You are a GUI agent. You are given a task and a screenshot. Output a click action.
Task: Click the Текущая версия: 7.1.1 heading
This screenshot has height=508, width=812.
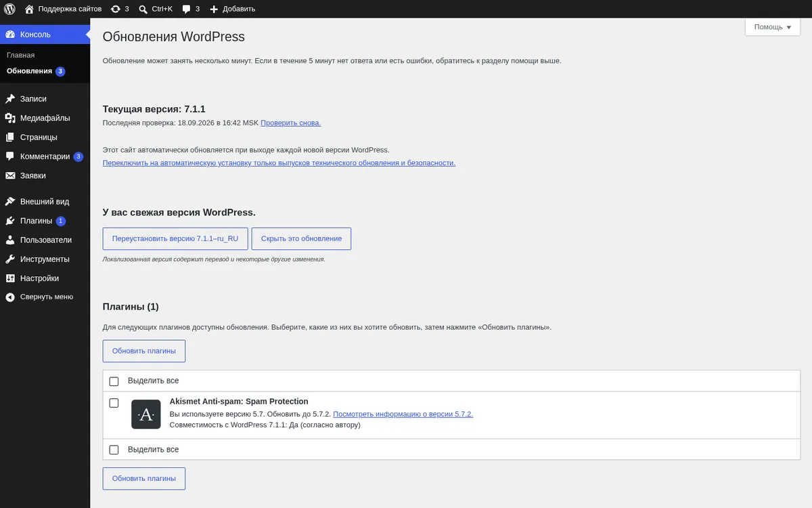[x=154, y=109]
